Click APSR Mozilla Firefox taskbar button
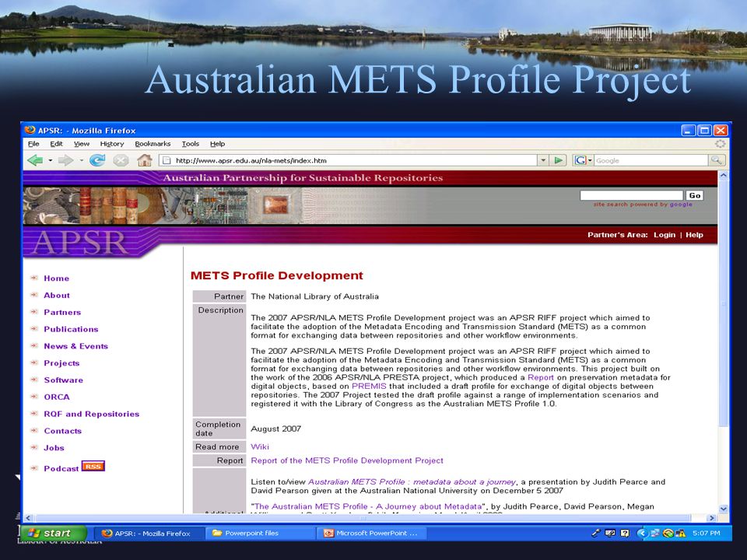 coord(149,534)
